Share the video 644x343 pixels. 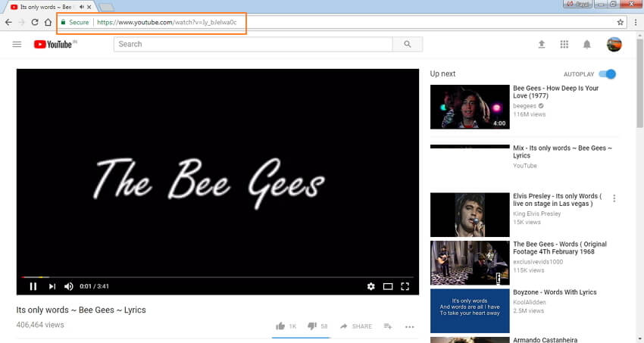point(355,326)
